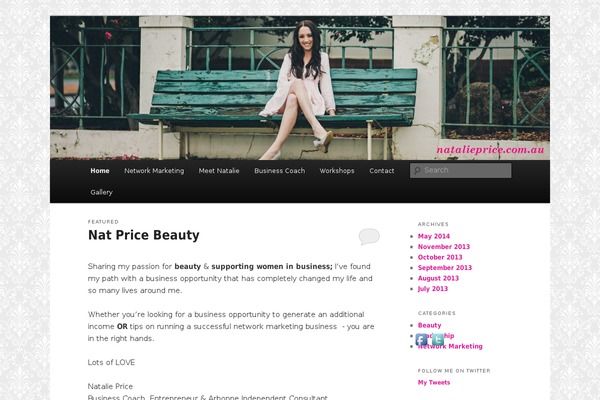
Task: Select Business Coach in navigation
Action: click(x=280, y=171)
